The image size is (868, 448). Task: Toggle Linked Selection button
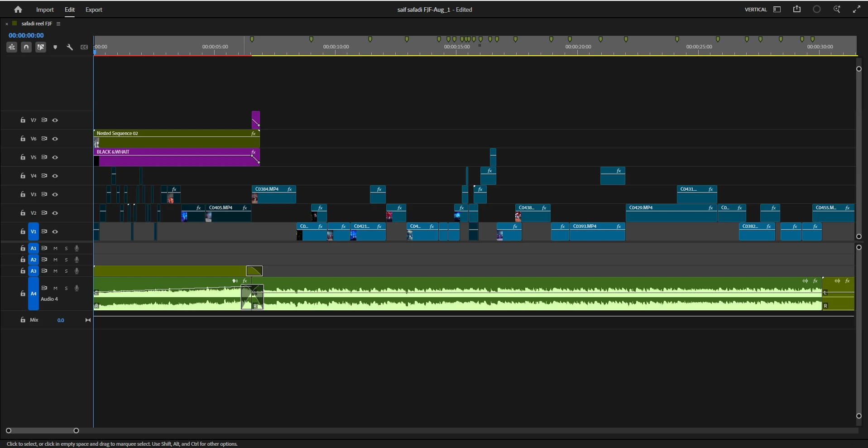(41, 47)
